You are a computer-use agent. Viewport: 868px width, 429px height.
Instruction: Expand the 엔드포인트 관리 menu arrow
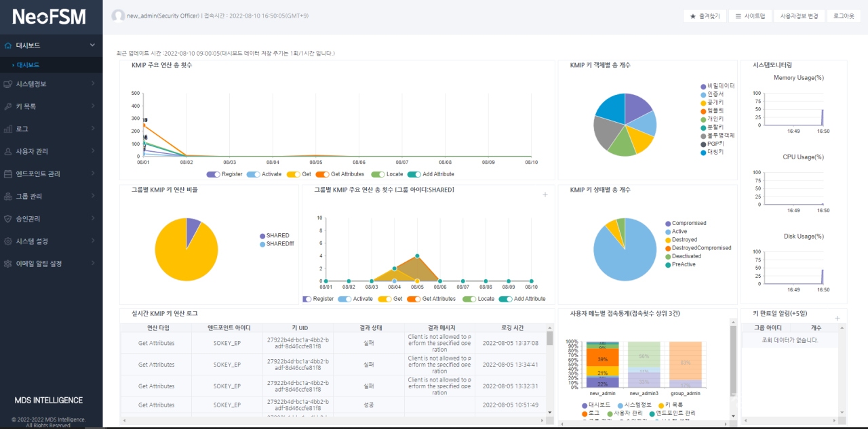[93, 173]
